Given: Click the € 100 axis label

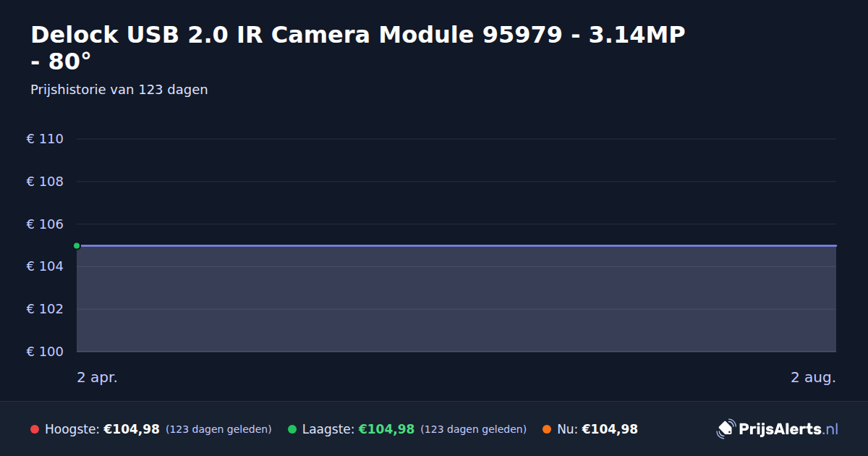Looking at the screenshot, I should (45, 352).
